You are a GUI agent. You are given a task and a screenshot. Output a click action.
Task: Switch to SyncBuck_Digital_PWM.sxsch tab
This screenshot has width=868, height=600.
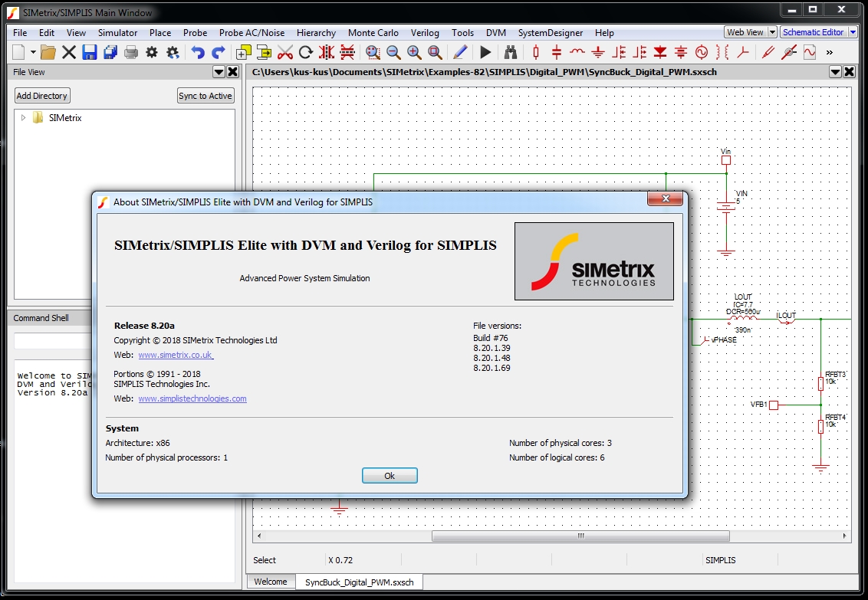tap(360, 582)
